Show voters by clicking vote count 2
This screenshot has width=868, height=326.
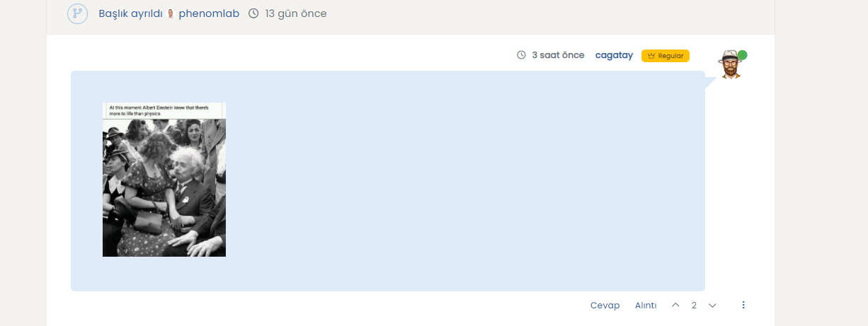coord(694,305)
